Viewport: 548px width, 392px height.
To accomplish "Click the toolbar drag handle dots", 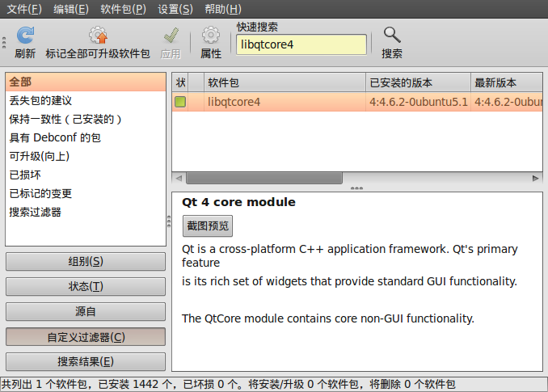I will point(4,43).
